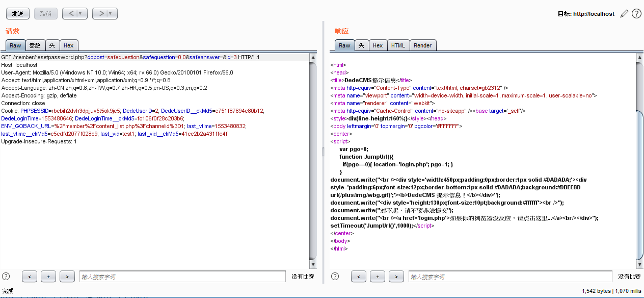Click the target http://localhost label

click(x=586, y=14)
